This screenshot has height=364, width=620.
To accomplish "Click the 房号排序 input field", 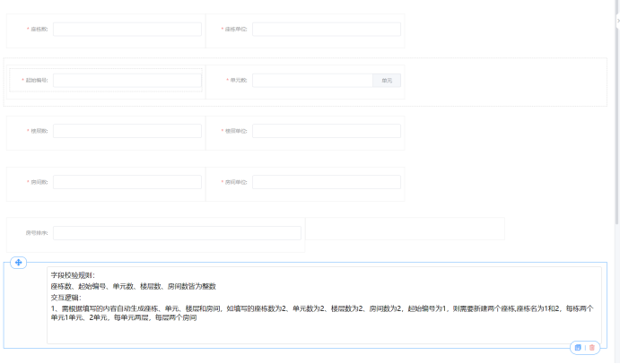I will pyautogui.click(x=177, y=233).
